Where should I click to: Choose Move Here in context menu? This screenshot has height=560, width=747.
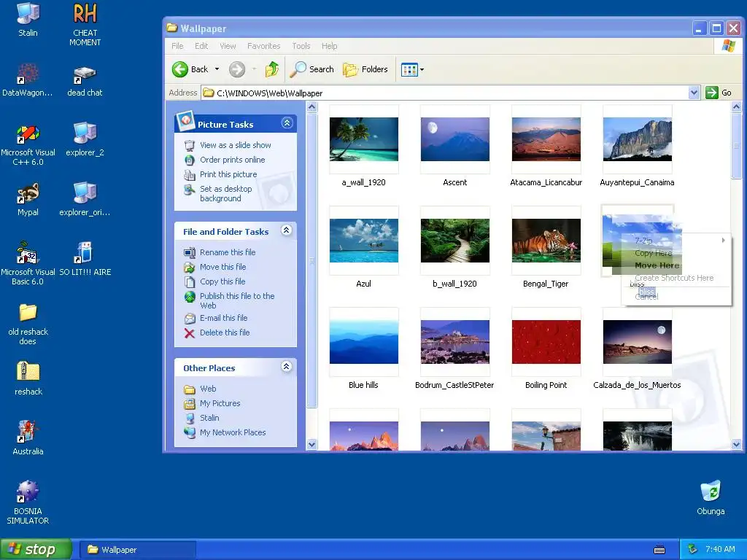pyautogui.click(x=676, y=265)
